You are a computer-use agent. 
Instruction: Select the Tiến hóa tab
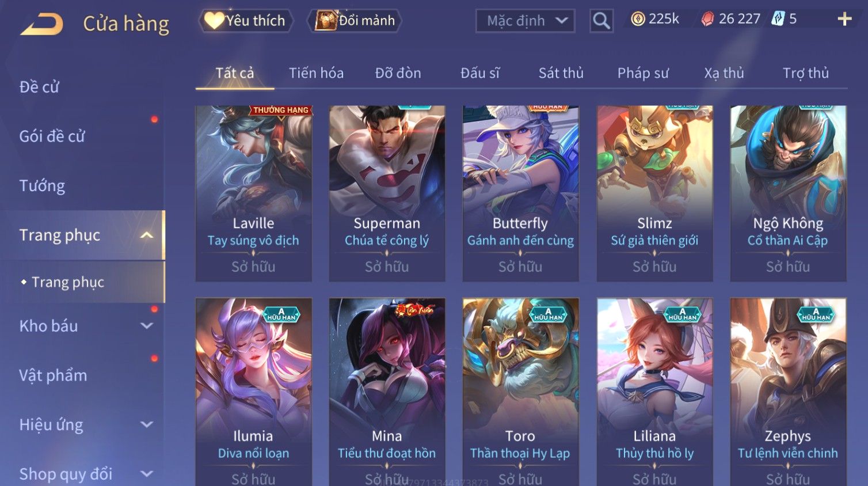point(316,73)
